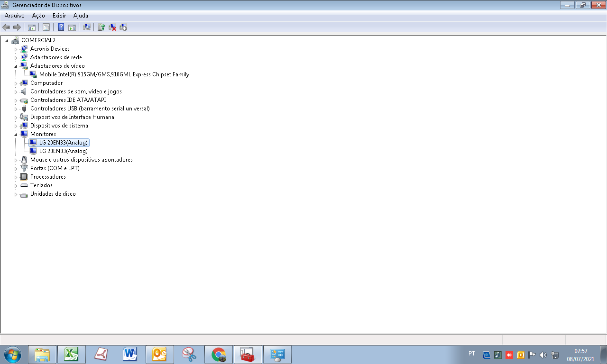Expand Adaptadores de rede node
The width and height of the screenshot is (607, 364).
point(16,58)
